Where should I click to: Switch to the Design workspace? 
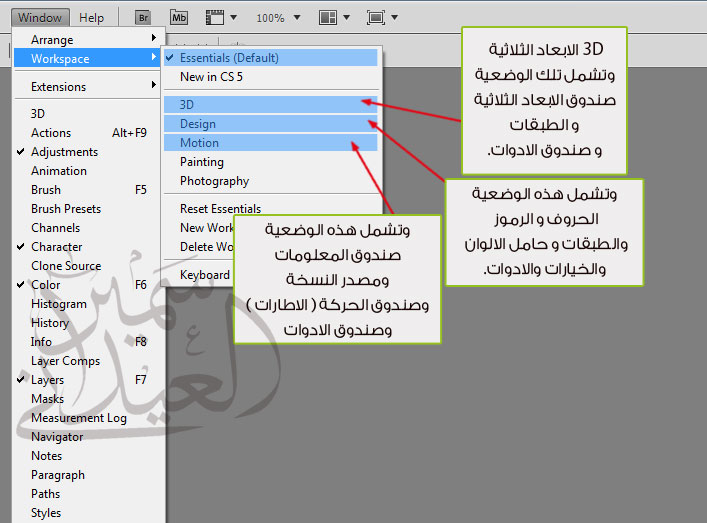(x=271, y=124)
